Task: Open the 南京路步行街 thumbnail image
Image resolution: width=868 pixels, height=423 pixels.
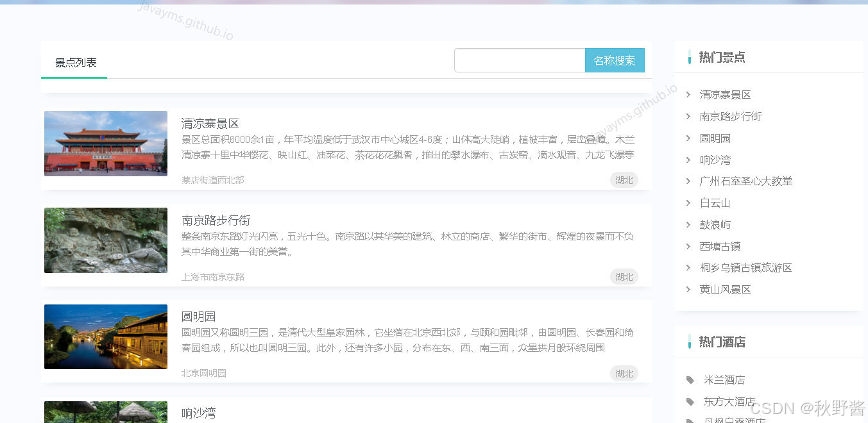Action: [x=106, y=240]
